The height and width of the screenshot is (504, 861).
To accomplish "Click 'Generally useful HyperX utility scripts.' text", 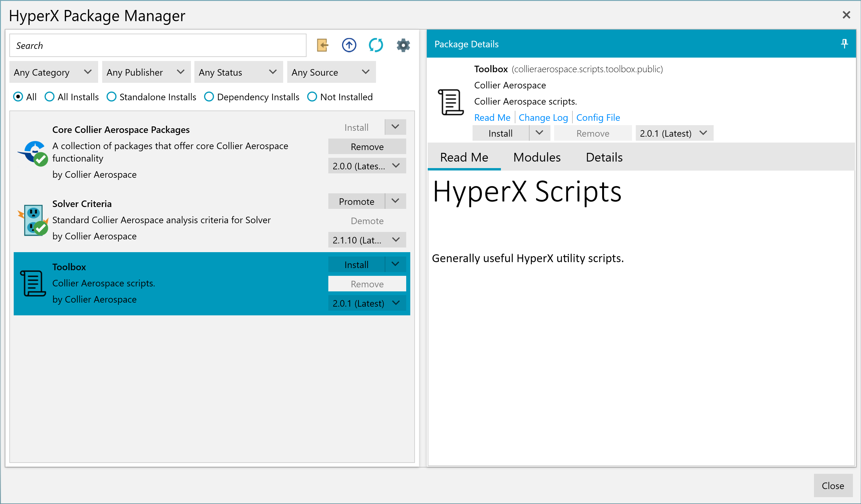I will coord(528,258).
